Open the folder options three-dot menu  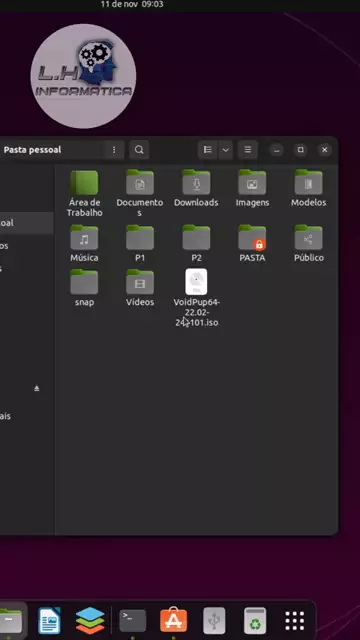[x=114, y=150]
